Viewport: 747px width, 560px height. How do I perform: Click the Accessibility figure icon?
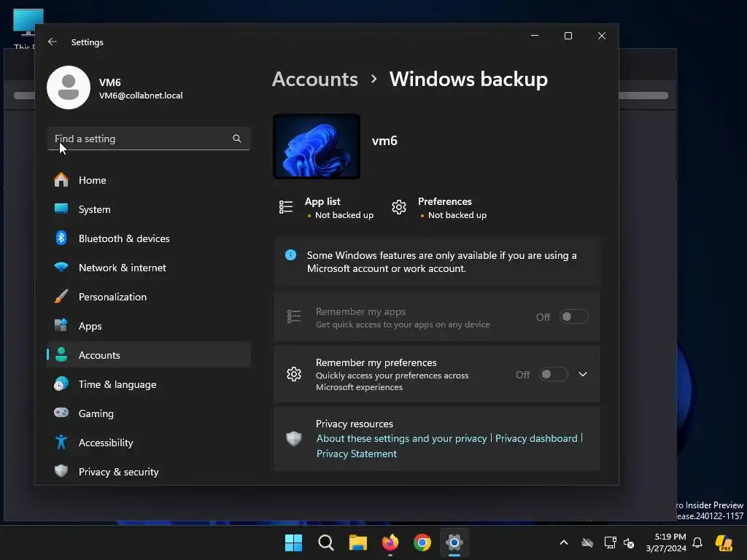click(61, 443)
